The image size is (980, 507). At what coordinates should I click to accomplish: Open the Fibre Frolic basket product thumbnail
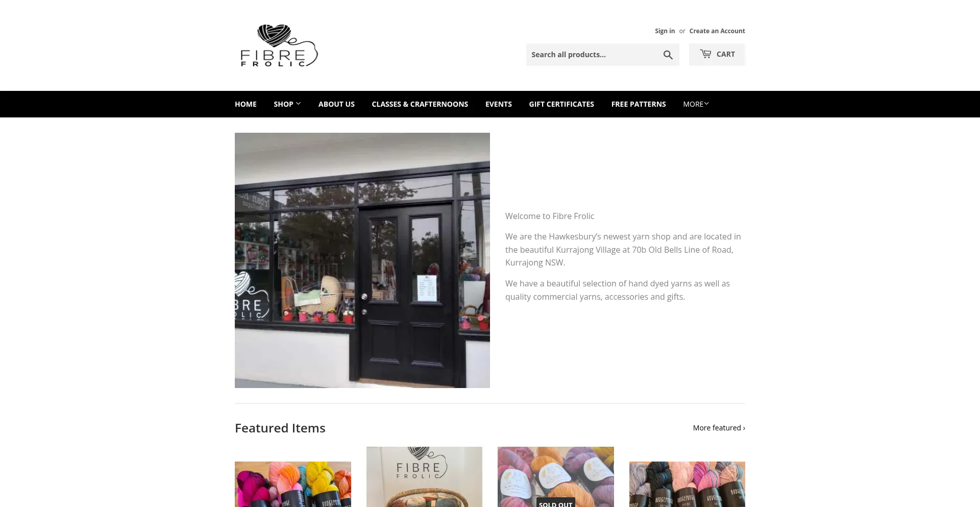pyautogui.click(x=424, y=477)
